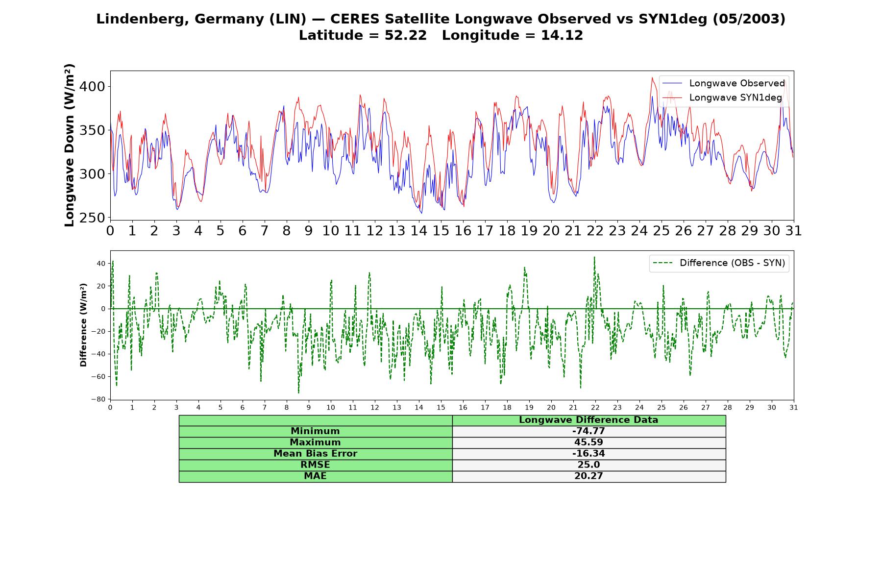Screen dimensions: 882x588
Task: Select the blue line sample in legend
Action: coord(672,84)
